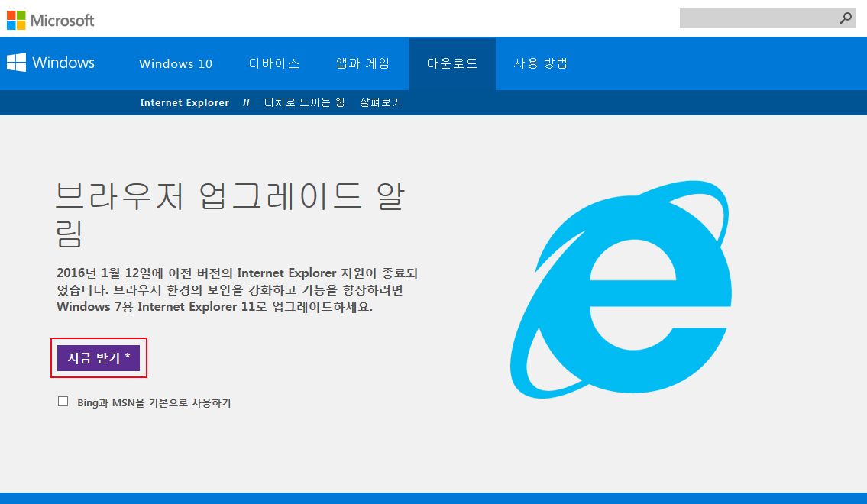This screenshot has height=504, width=867.
Task: Click the search magnifier icon
Action: pos(846,18)
